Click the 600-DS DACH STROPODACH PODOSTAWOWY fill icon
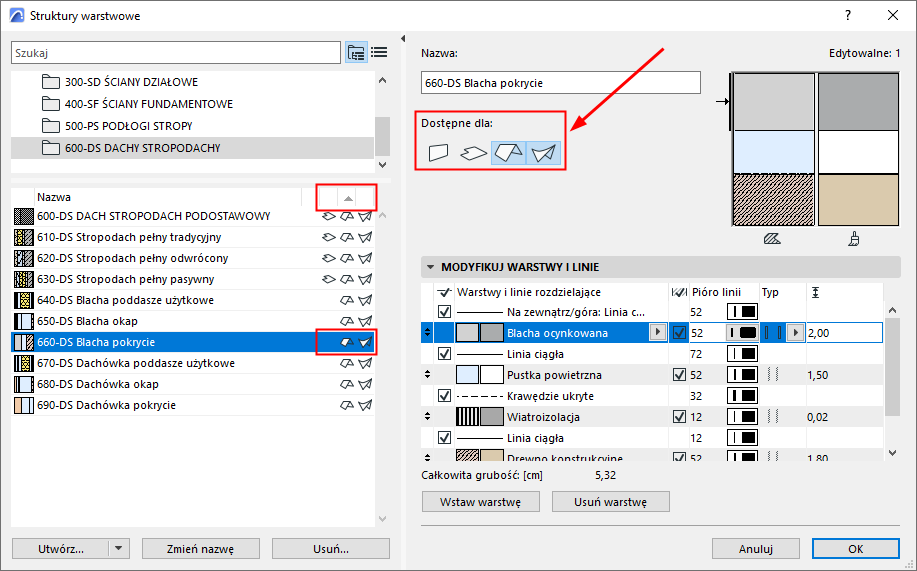The image size is (917, 571). (24, 216)
